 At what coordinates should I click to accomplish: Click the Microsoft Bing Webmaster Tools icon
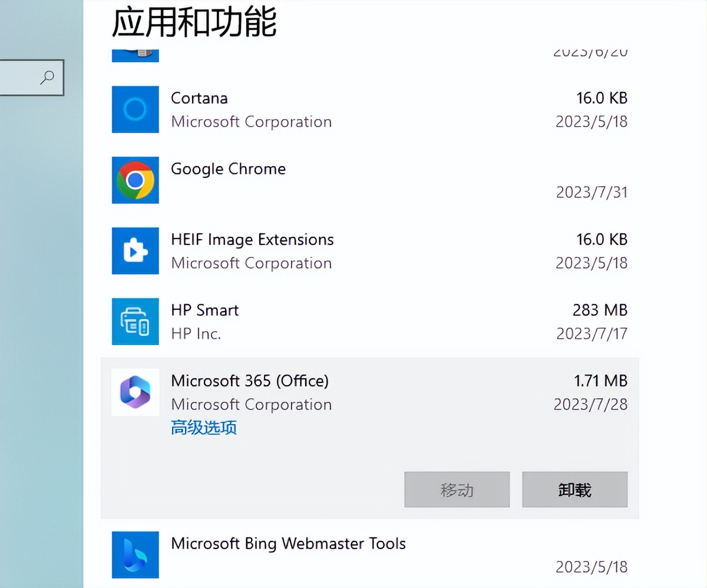pyautogui.click(x=135, y=554)
